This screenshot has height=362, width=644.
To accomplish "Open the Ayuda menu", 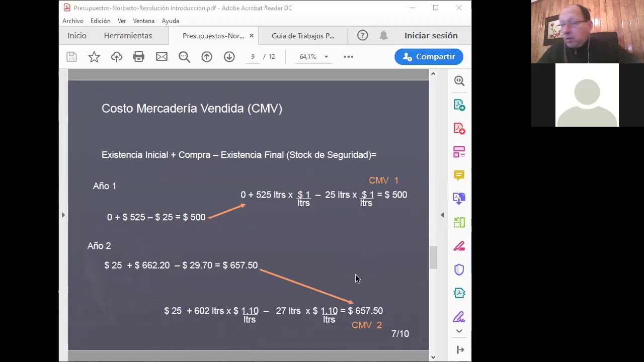I will [171, 21].
